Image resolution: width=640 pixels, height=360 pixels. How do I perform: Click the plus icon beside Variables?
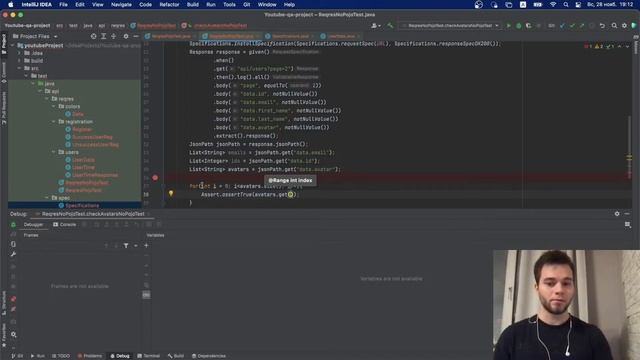coord(146,245)
